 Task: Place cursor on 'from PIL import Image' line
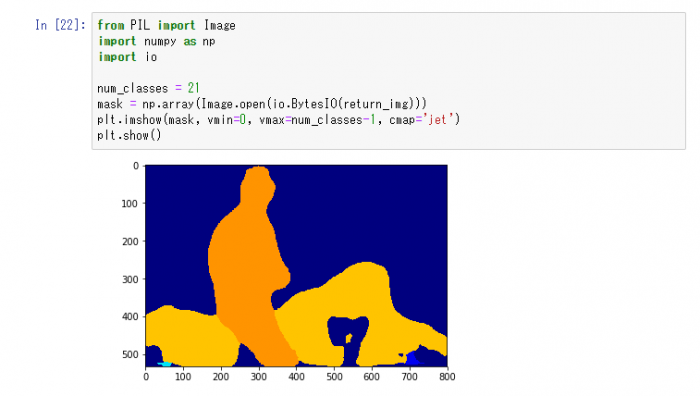point(166,25)
